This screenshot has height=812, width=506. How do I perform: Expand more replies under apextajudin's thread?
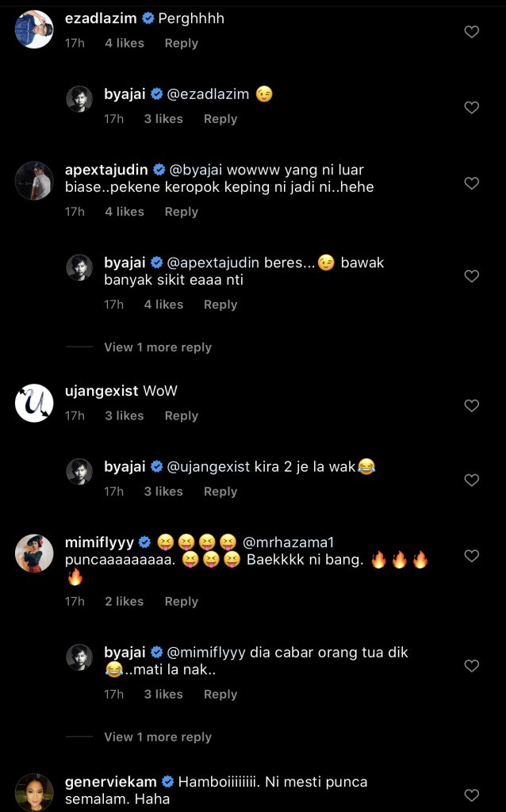pyautogui.click(x=157, y=347)
